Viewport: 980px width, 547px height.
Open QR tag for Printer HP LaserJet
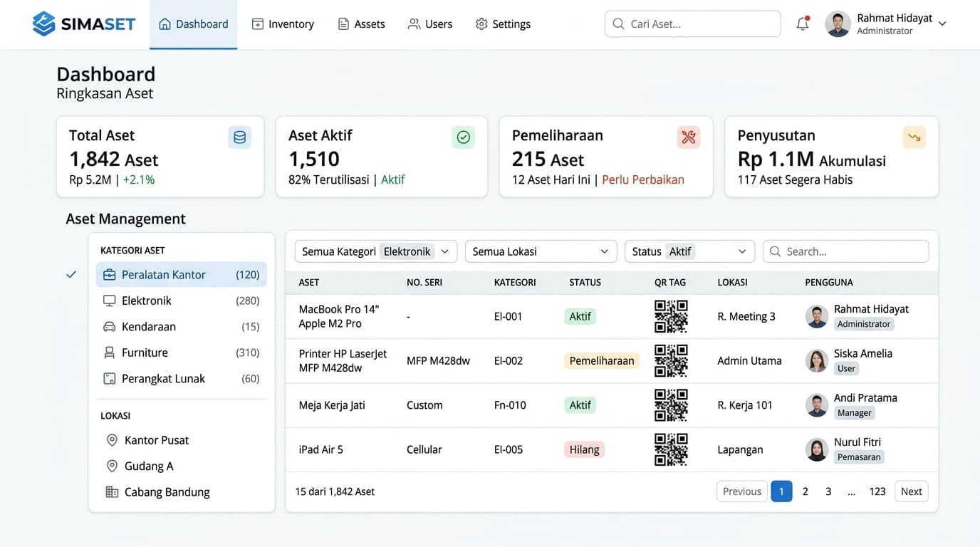point(671,360)
